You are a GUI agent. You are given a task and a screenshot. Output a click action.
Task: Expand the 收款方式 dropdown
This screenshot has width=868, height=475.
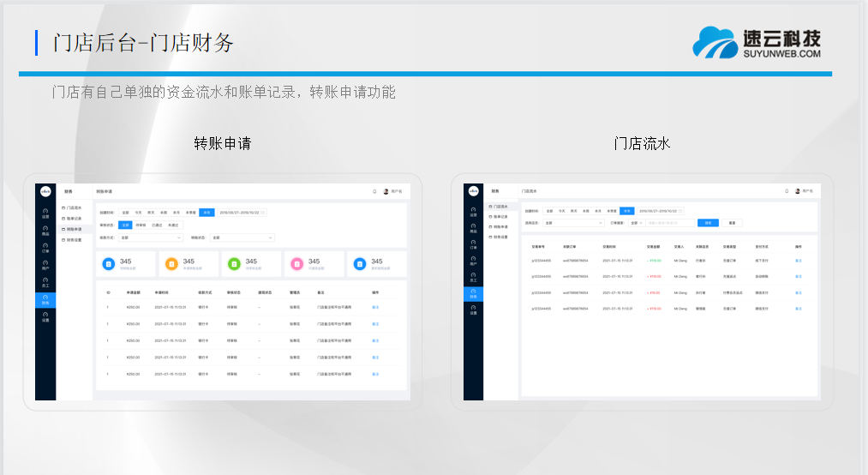(150, 237)
